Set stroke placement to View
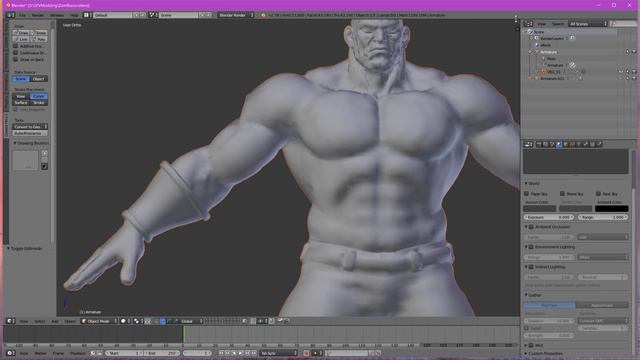The height and width of the screenshot is (360, 640). tap(21, 96)
